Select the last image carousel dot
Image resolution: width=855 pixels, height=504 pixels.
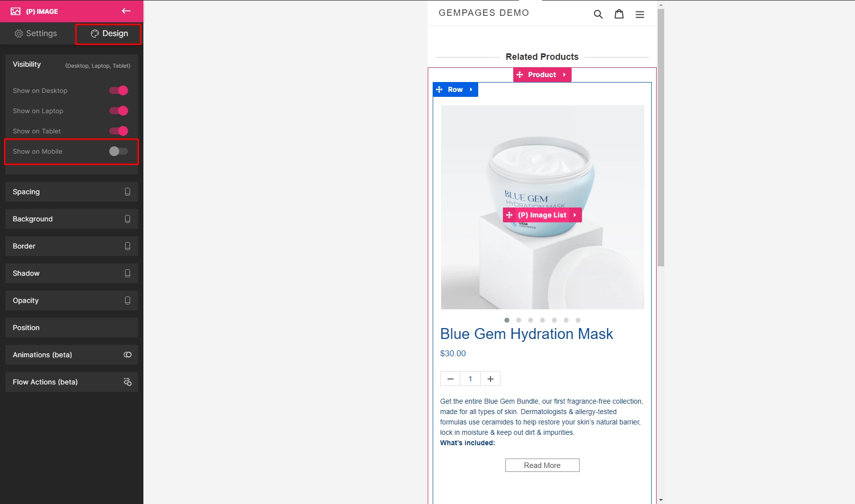point(578,320)
